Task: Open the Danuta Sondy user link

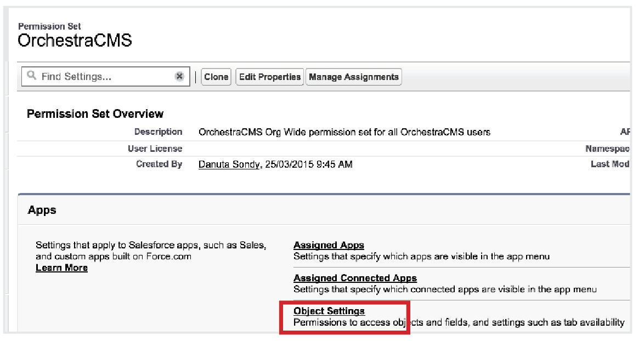Action: [x=229, y=164]
